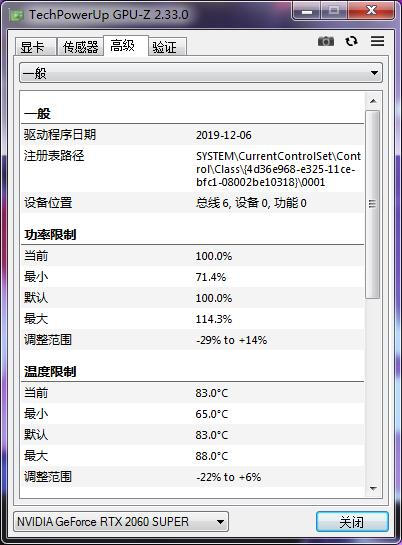This screenshot has height=545, width=402.
Task: Select the 高级 tab
Action: [126, 46]
